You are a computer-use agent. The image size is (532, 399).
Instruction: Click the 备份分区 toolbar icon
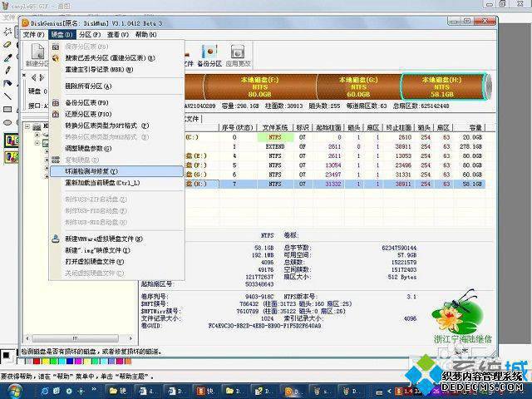point(209,55)
